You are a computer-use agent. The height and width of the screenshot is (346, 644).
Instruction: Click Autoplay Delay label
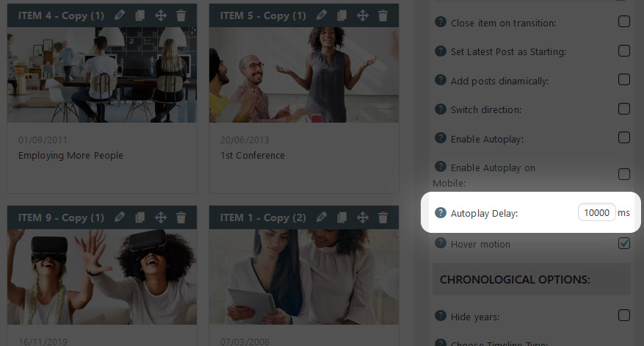tap(484, 214)
